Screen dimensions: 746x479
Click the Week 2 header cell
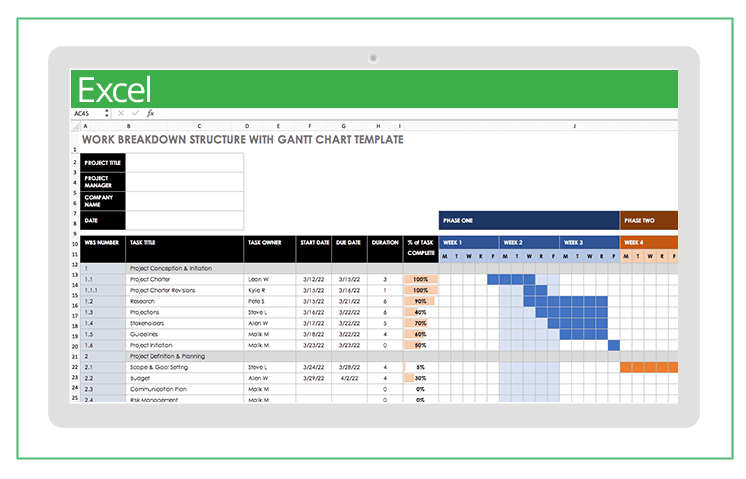point(528,242)
